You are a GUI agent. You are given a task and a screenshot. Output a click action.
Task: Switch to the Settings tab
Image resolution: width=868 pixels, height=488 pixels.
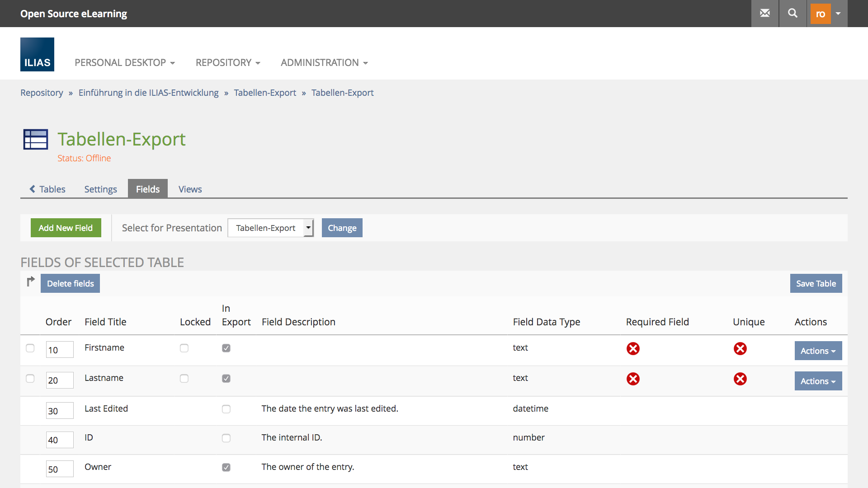[100, 189]
